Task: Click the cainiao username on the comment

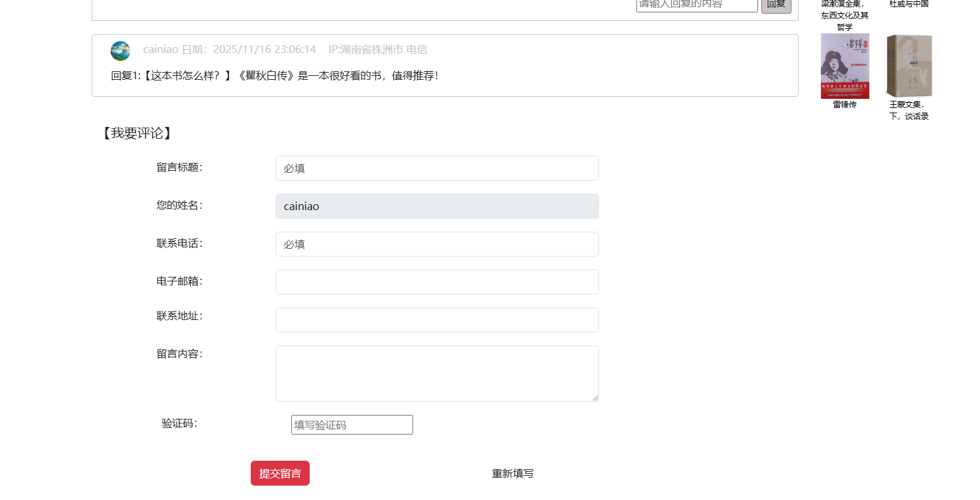Action: tap(160, 50)
